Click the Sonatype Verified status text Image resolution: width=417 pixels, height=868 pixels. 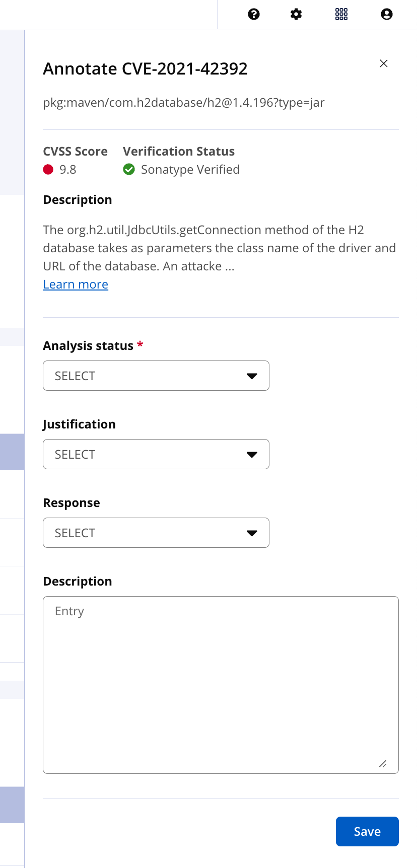(x=190, y=170)
